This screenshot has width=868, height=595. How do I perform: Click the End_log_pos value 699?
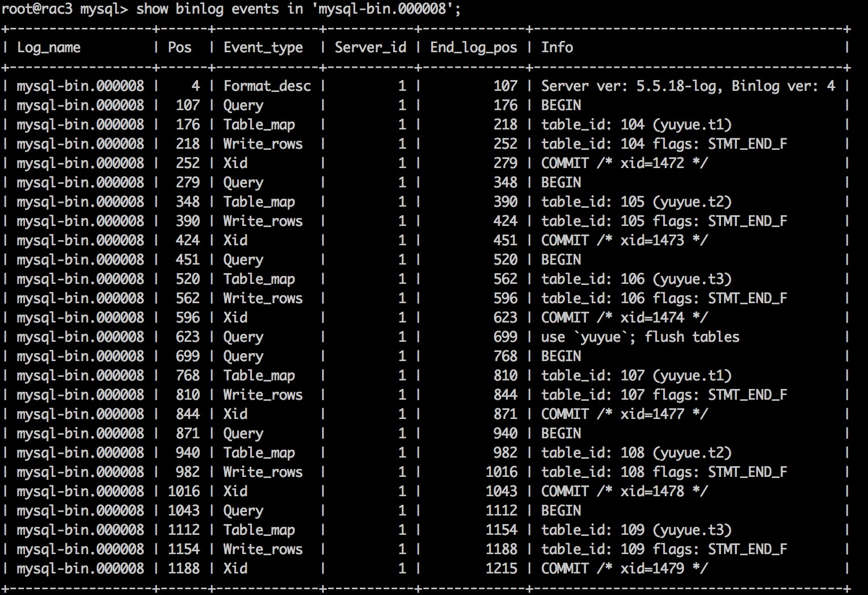click(x=505, y=337)
